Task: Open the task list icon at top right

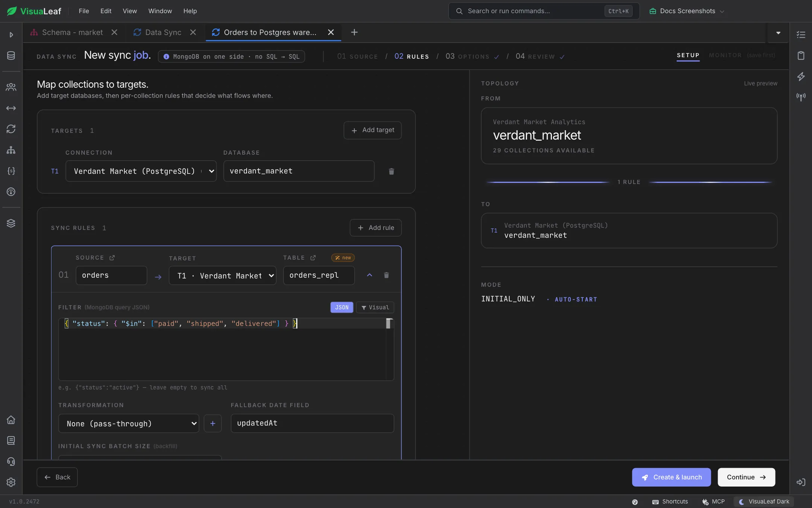Action: [801, 35]
